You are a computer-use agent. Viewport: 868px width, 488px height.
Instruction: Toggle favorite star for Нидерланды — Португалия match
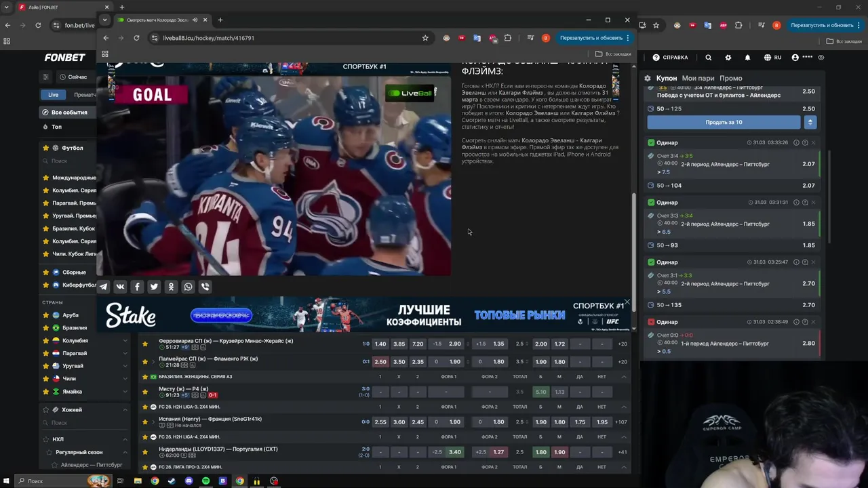coord(144,452)
